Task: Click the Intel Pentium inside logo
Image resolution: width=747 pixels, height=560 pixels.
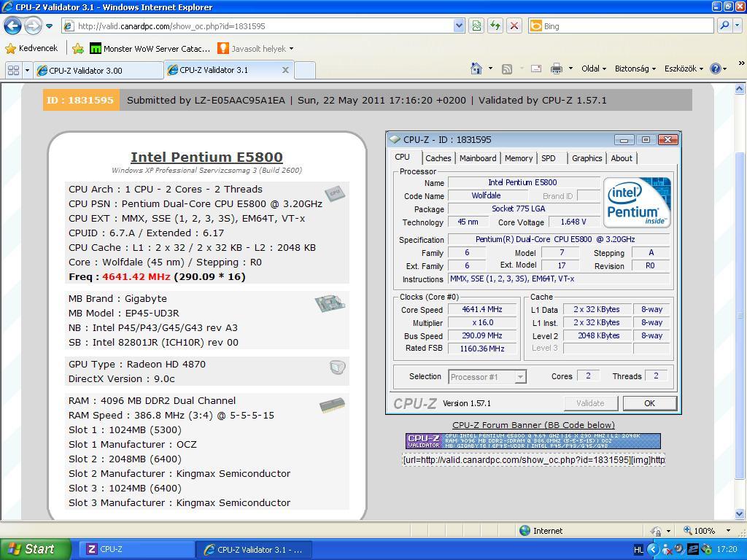Action: (x=638, y=203)
